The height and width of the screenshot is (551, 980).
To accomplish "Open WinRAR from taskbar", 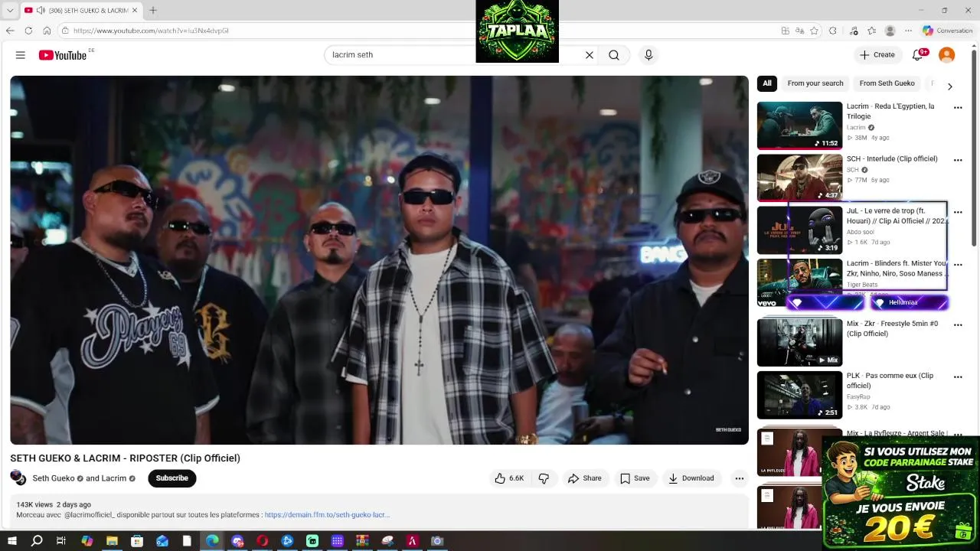I will [x=362, y=541].
